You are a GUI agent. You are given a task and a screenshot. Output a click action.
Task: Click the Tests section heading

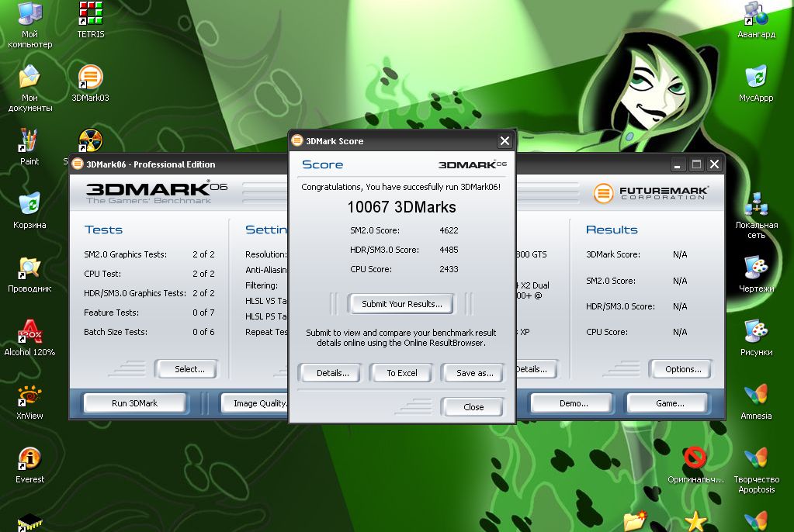(x=103, y=230)
